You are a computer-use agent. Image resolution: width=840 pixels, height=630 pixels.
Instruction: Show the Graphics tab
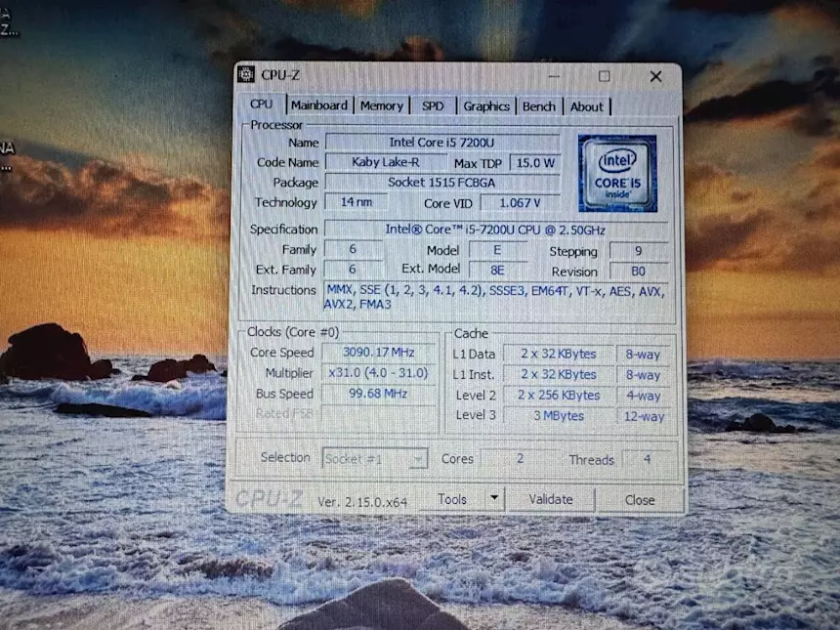pos(486,106)
